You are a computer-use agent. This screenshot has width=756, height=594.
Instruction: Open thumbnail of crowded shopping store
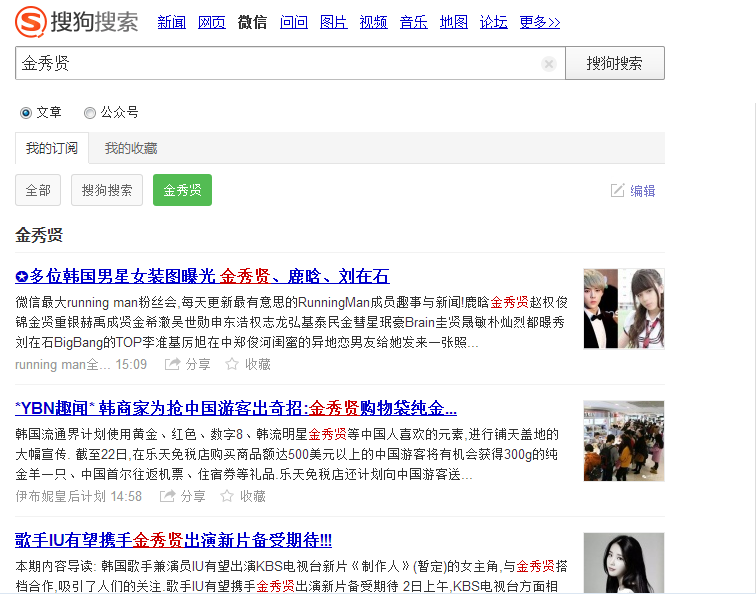pos(624,441)
